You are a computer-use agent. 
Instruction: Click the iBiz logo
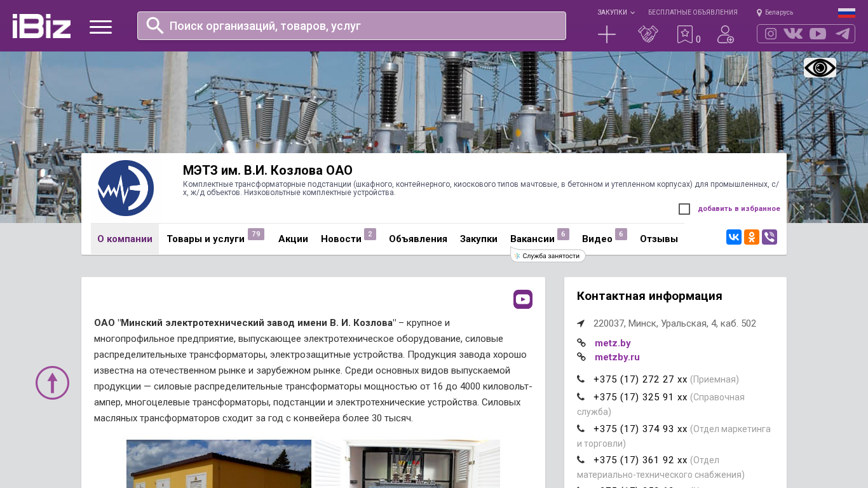click(41, 26)
